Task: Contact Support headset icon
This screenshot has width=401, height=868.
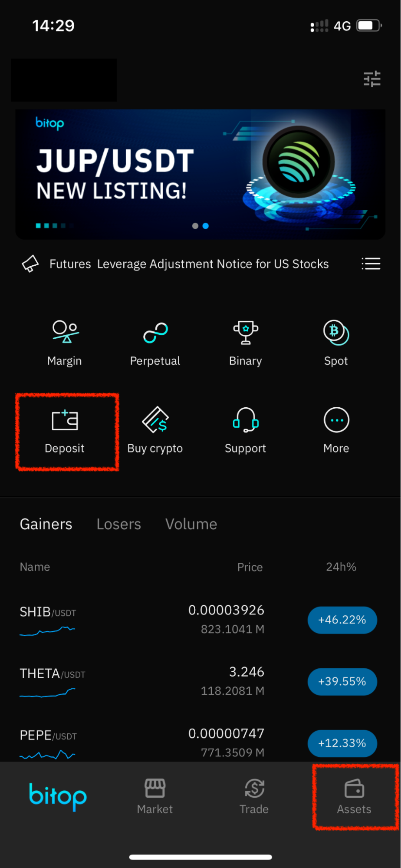Action: (x=246, y=420)
